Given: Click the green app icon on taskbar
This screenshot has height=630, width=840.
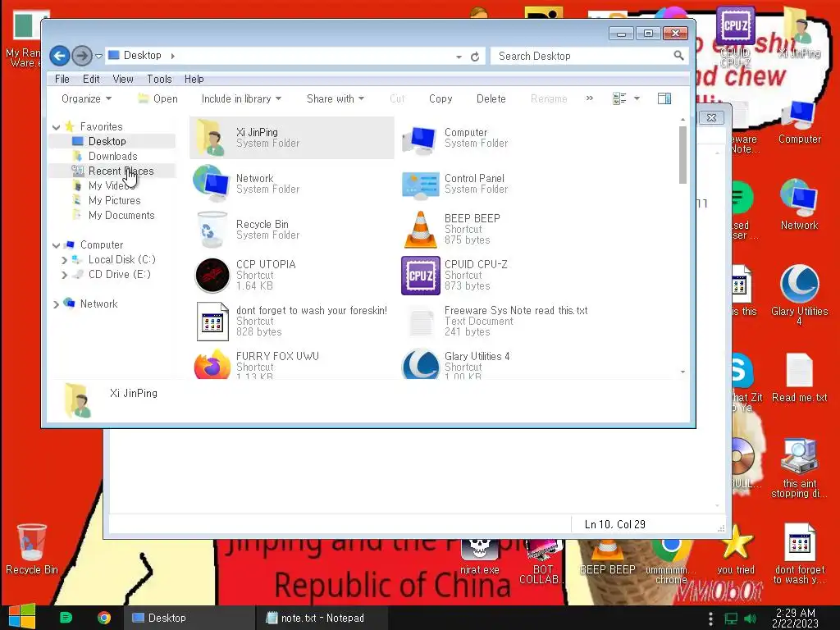Looking at the screenshot, I should 66,618.
